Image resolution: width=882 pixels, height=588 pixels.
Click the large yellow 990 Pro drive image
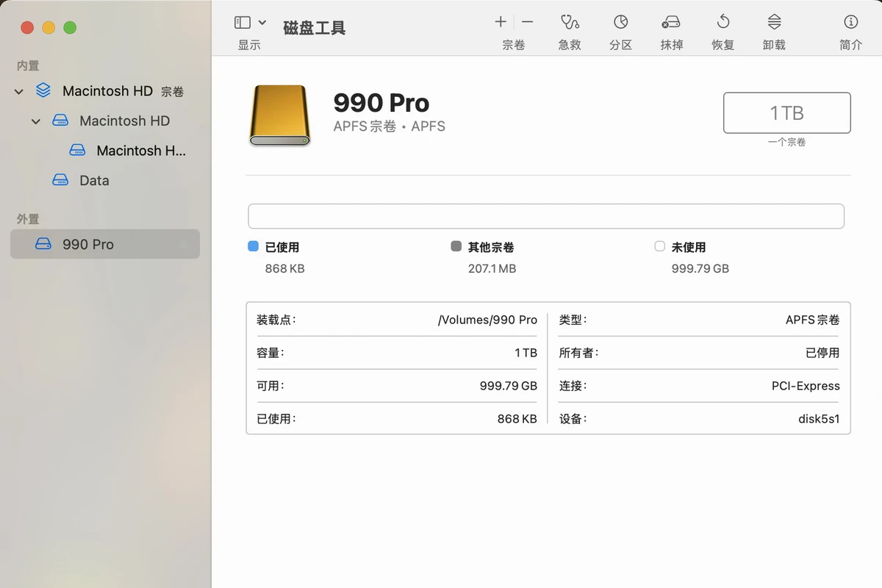[x=280, y=115]
